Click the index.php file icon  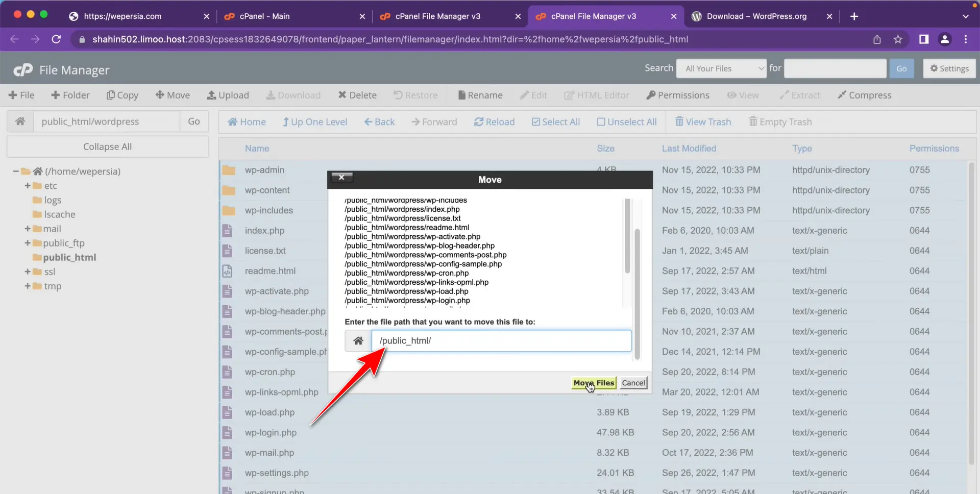[x=227, y=231]
